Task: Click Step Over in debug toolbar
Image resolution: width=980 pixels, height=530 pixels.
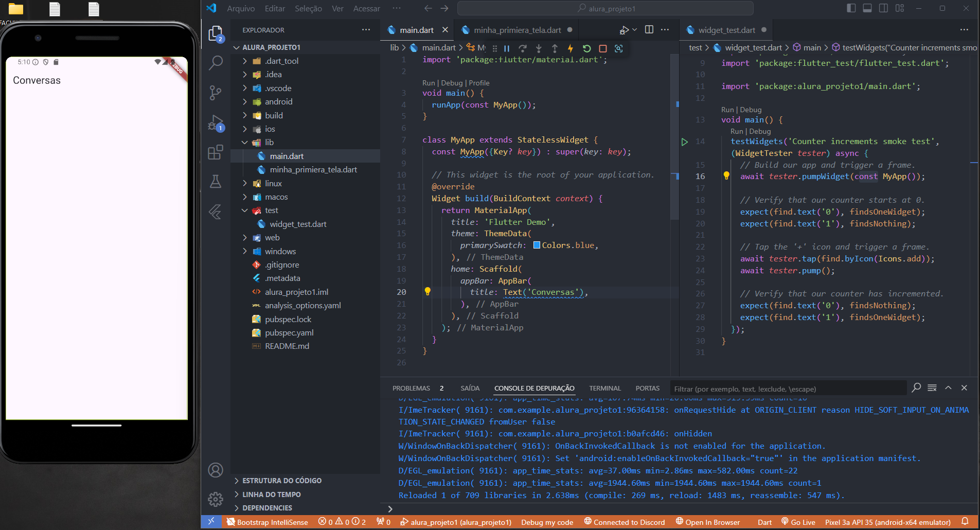Action: [523, 48]
